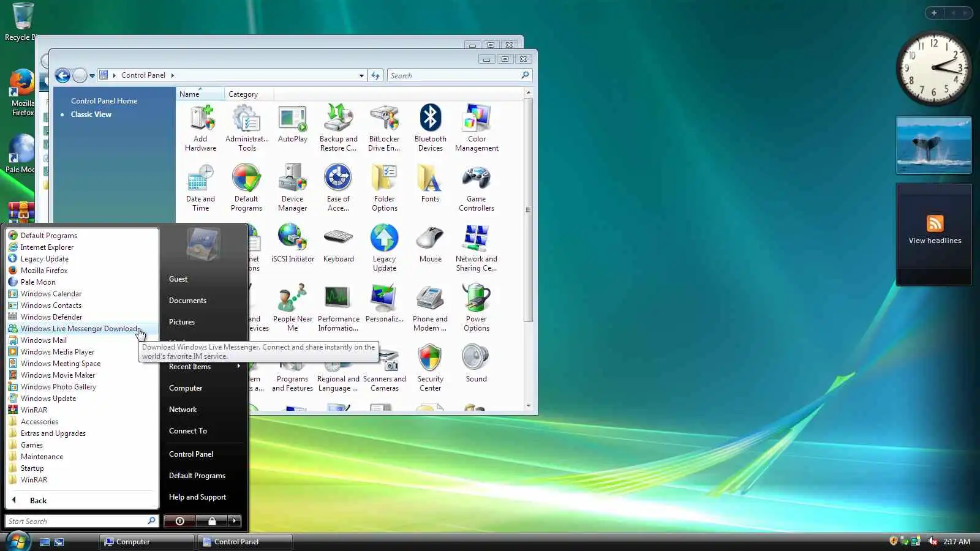The height and width of the screenshot is (551, 980).
Task: Refresh the Control Panel address bar
Action: pyautogui.click(x=376, y=75)
